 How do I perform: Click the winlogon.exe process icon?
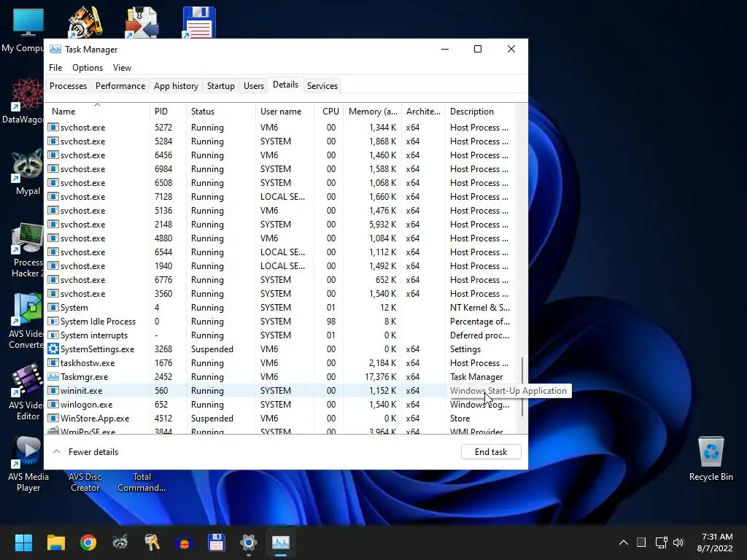53,404
